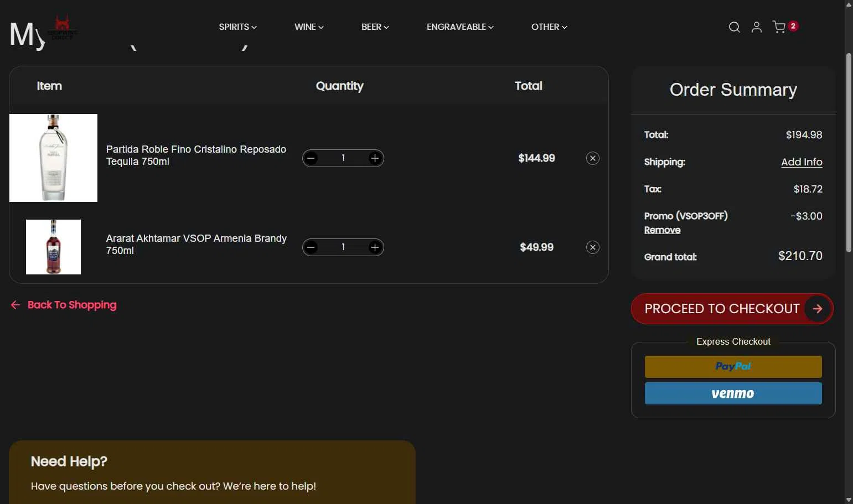Click the $18.72 tax value

click(808, 189)
